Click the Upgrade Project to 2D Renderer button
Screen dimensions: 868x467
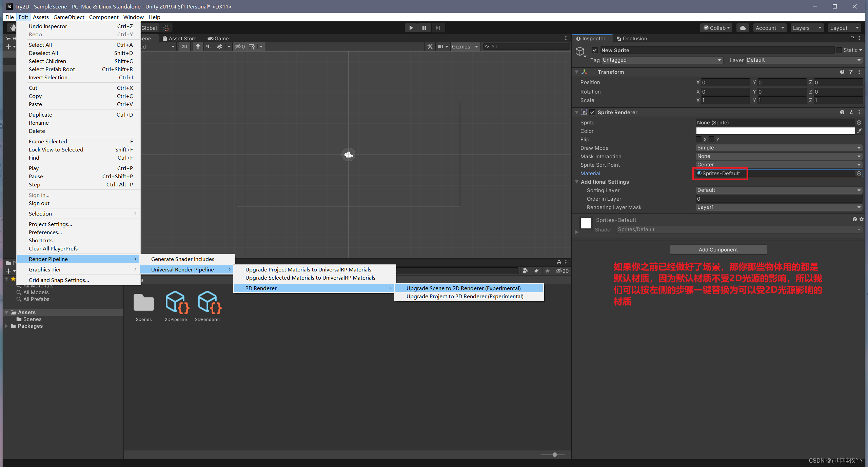tap(465, 296)
